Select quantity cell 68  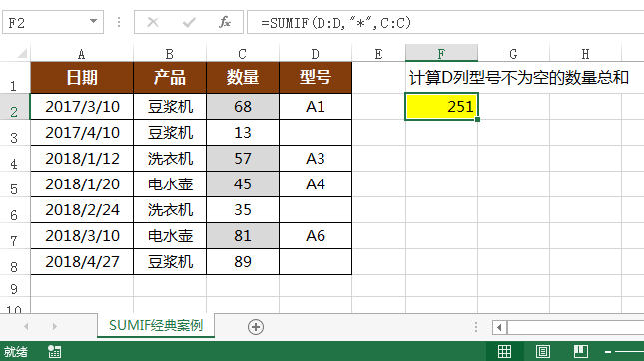243,107
